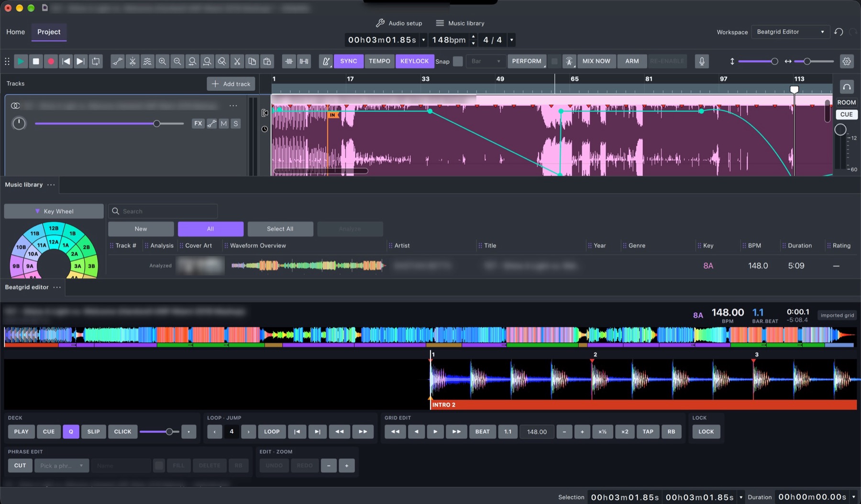Select the All filter tab in library
Image resolution: width=861 pixels, height=504 pixels.
[x=210, y=229]
